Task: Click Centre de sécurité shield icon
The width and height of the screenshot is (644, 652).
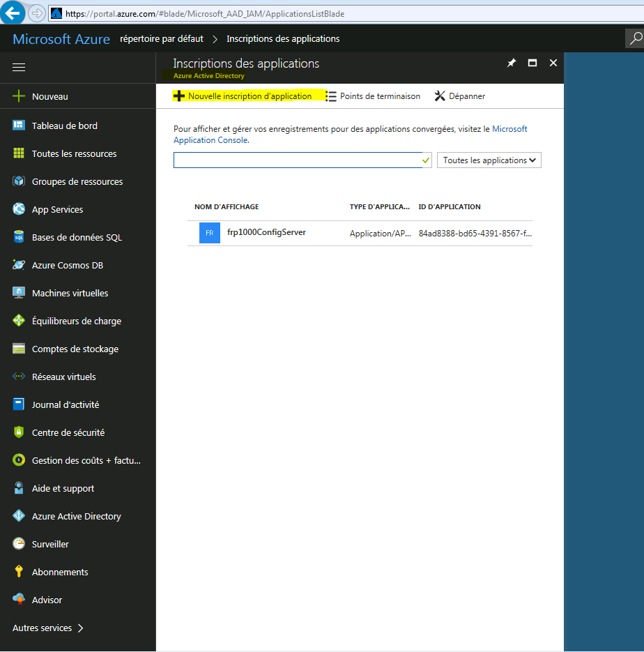Action: [x=19, y=432]
